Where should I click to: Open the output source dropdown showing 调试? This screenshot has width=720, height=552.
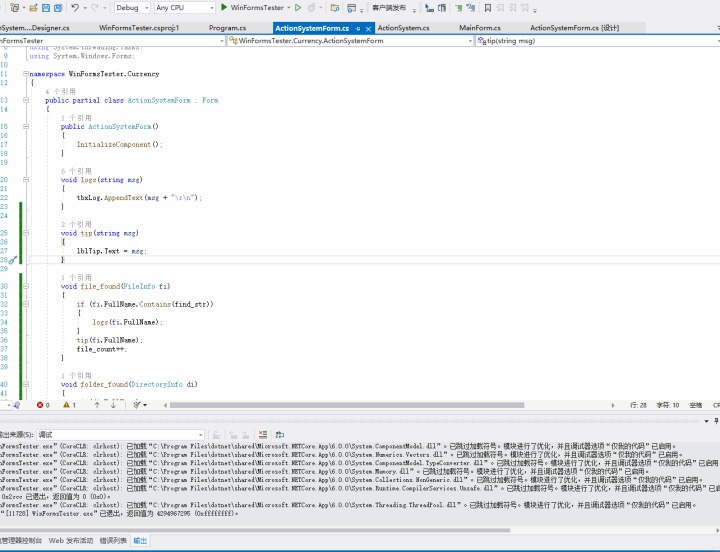click(x=120, y=434)
